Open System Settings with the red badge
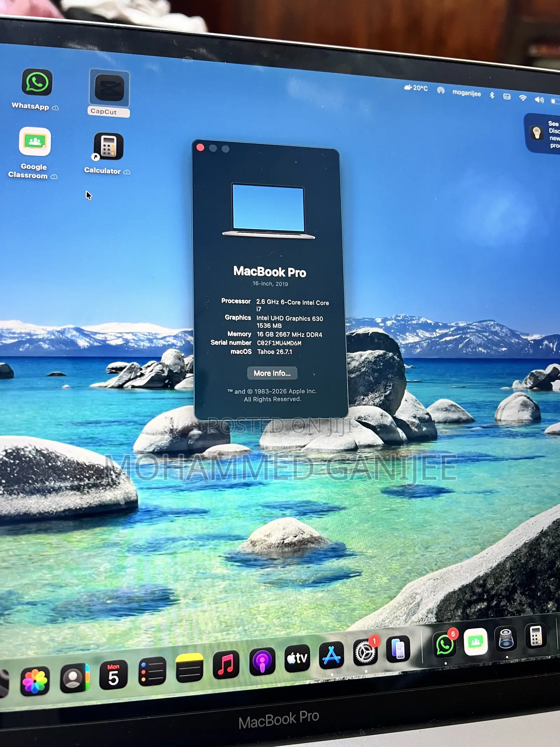Viewport: 560px width, 747px height. point(365,652)
